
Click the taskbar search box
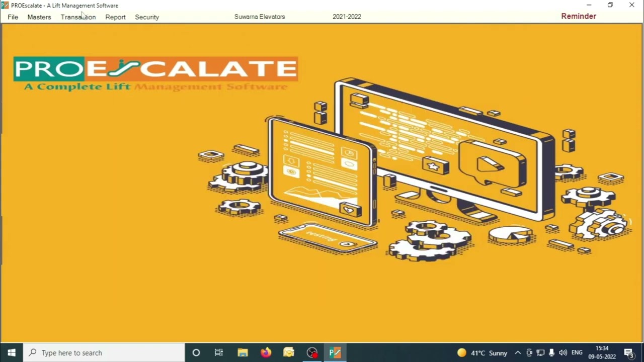click(104, 352)
